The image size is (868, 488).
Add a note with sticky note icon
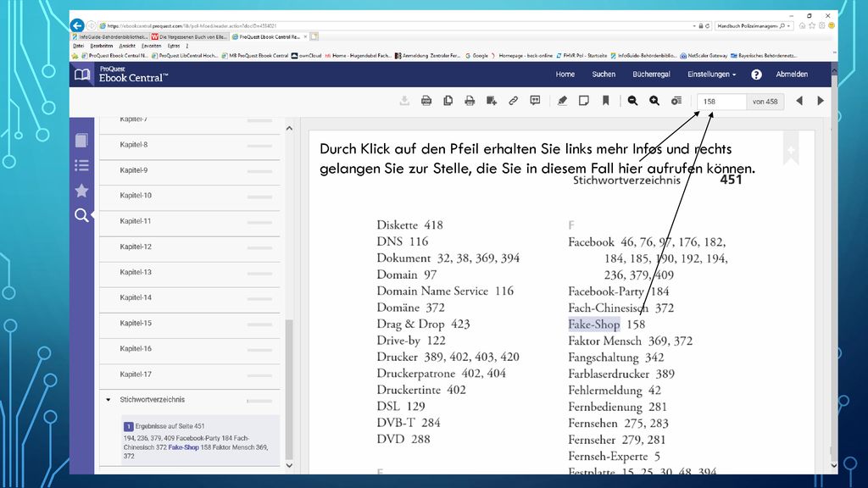click(x=583, y=101)
